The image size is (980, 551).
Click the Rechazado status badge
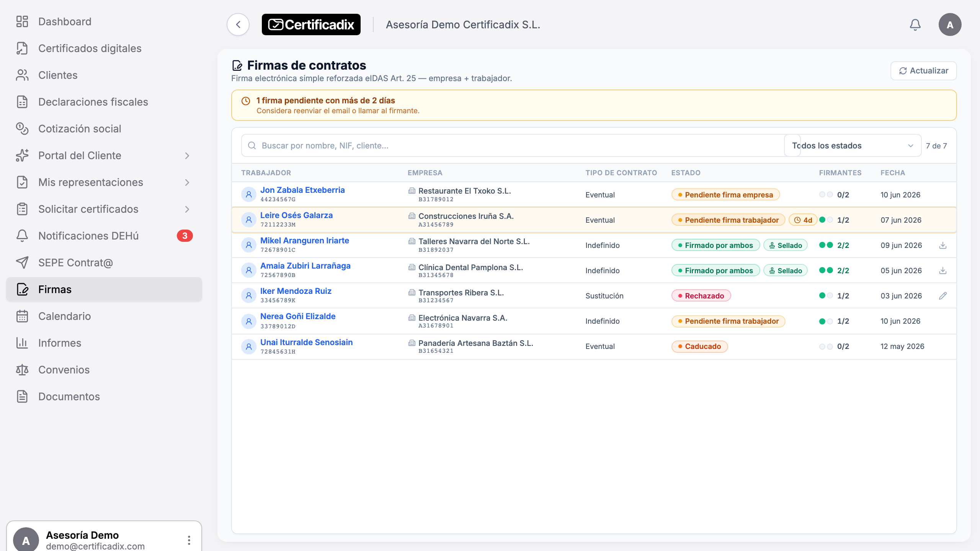[x=701, y=296]
